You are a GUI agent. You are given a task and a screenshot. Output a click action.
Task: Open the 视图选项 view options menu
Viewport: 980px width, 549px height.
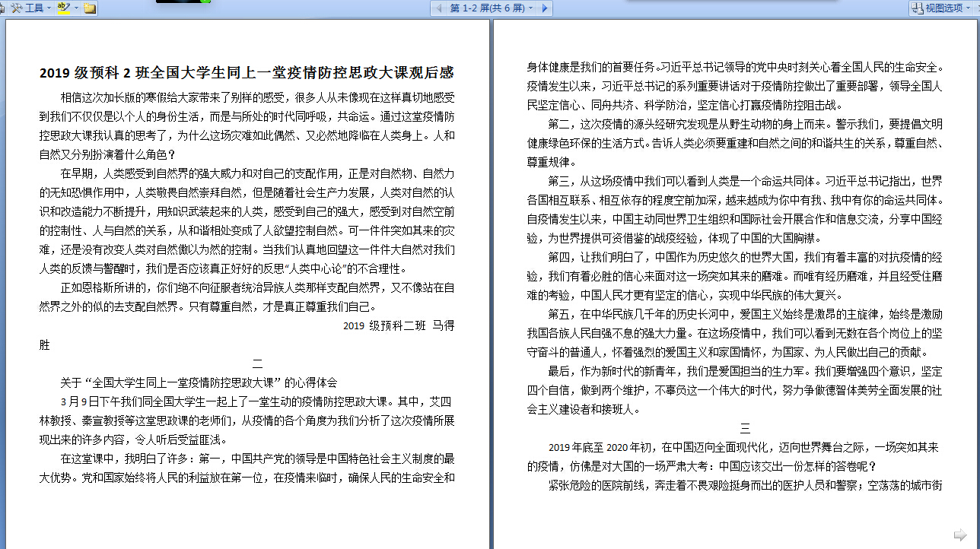click(943, 8)
